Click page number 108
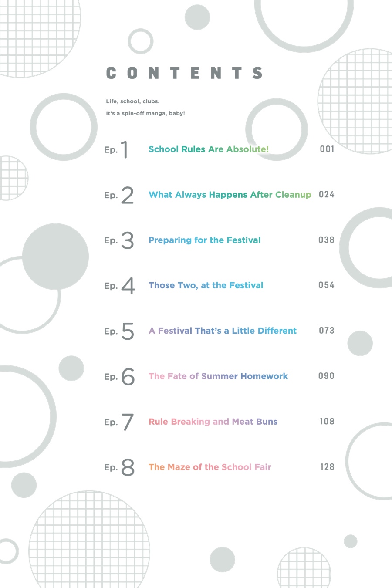Screen dimensions: 392x588 click(x=327, y=422)
